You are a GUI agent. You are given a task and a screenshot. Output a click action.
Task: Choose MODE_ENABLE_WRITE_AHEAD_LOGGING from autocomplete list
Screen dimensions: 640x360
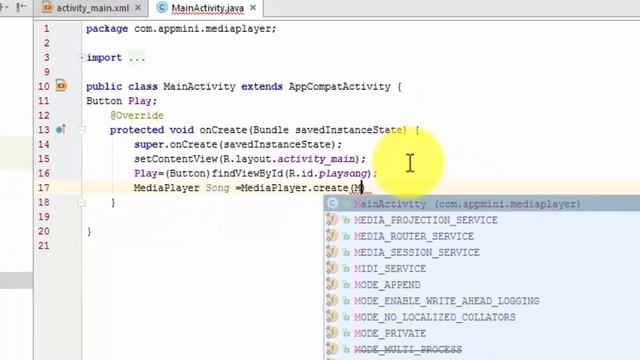[x=482, y=301]
